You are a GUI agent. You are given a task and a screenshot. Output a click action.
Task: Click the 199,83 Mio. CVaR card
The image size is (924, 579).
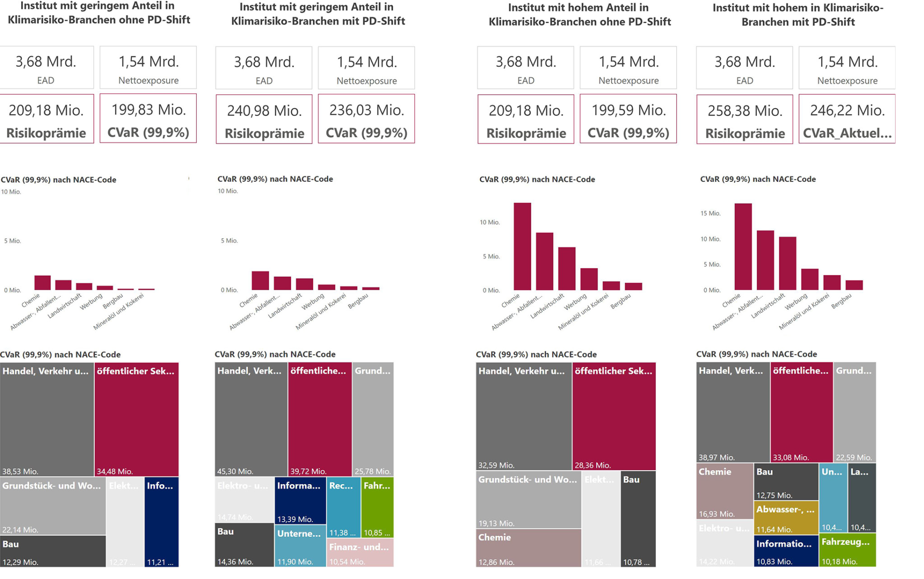tap(148, 118)
